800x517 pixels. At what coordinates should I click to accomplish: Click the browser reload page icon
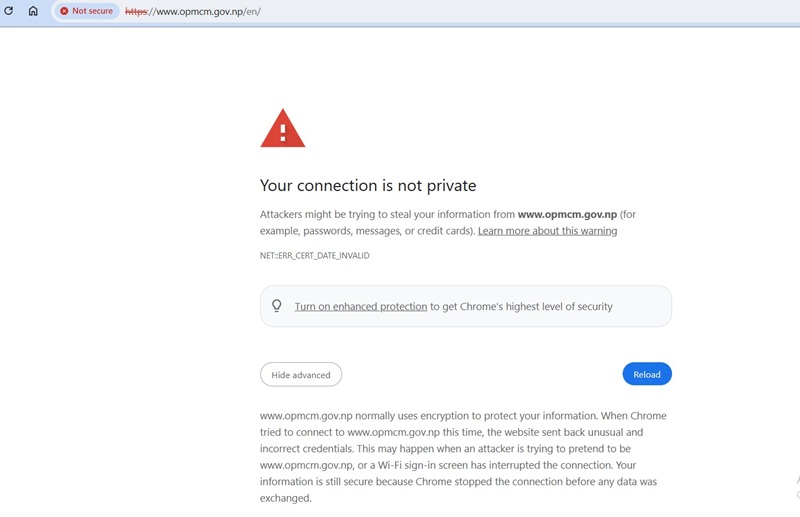(8, 11)
